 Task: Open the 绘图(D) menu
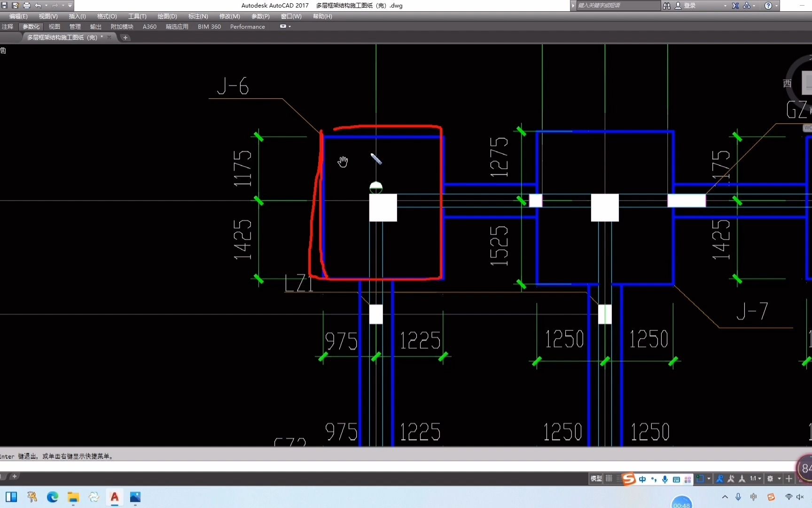click(x=167, y=16)
